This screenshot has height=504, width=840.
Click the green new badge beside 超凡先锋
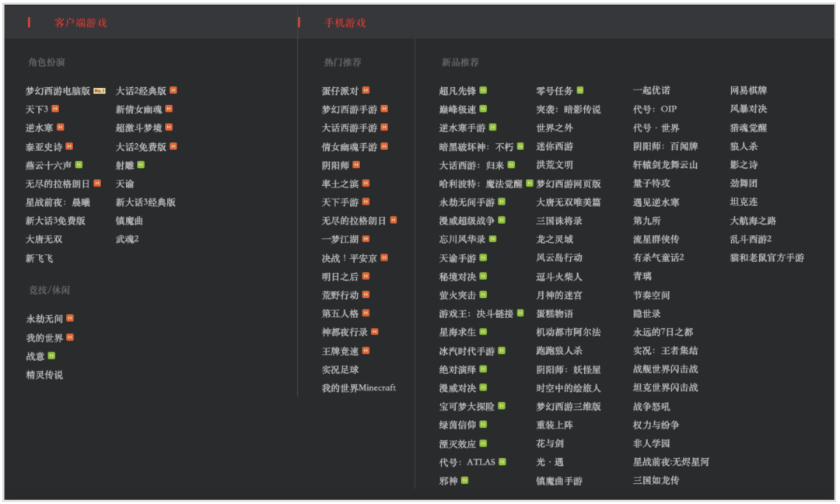(x=483, y=90)
